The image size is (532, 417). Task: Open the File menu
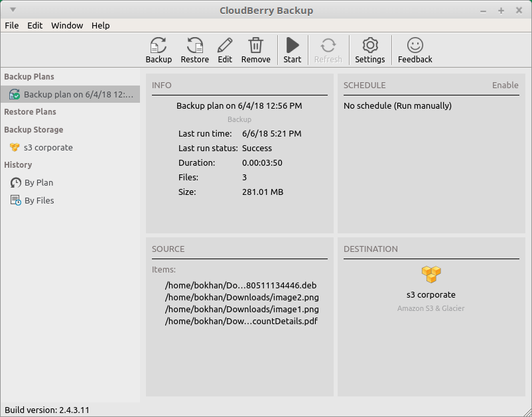pos(12,25)
